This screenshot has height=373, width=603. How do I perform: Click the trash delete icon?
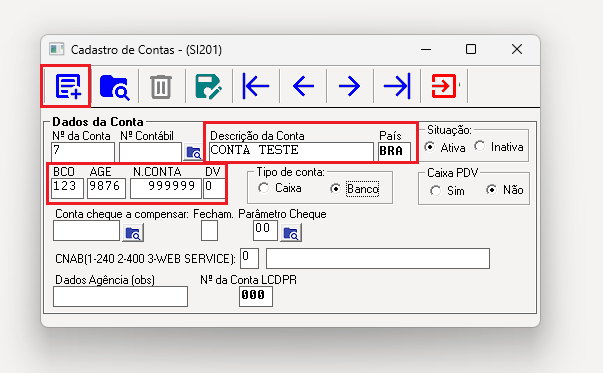tap(161, 87)
